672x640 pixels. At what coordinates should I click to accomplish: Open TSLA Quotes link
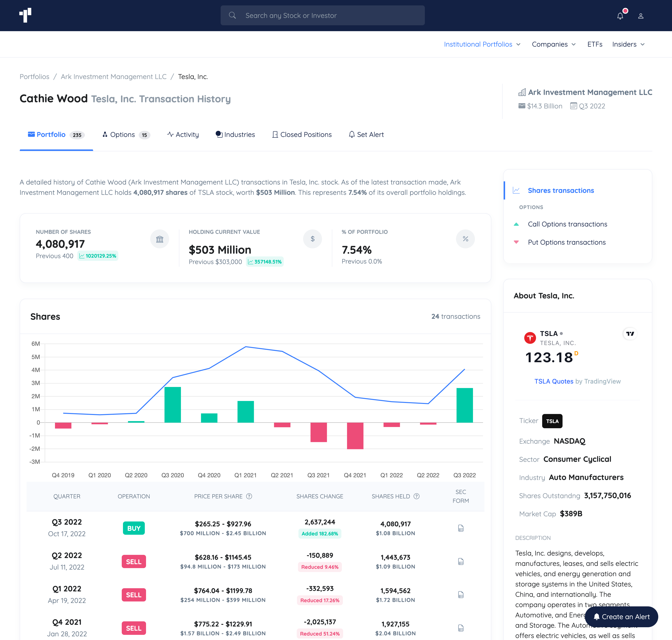[x=554, y=381]
